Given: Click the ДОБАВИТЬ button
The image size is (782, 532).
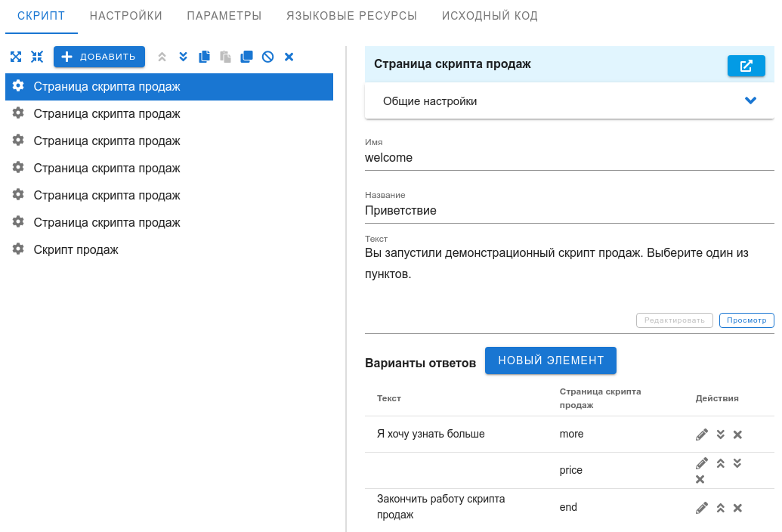Looking at the screenshot, I should 99,57.
